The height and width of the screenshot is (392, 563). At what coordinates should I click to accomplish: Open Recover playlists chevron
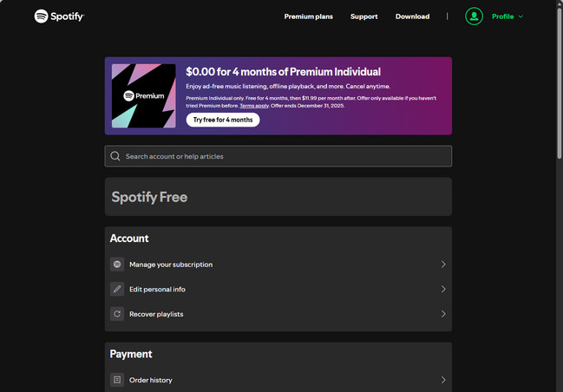tap(443, 314)
